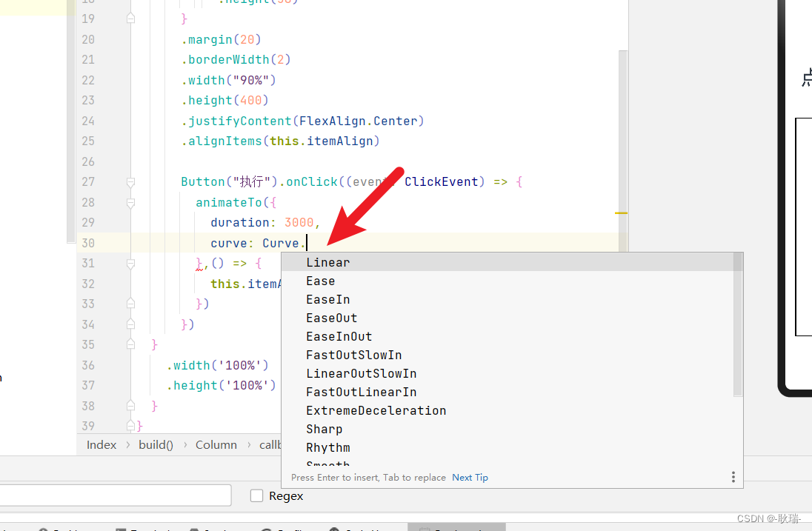
Task: Click fold end marker at line 38
Action: click(x=130, y=406)
